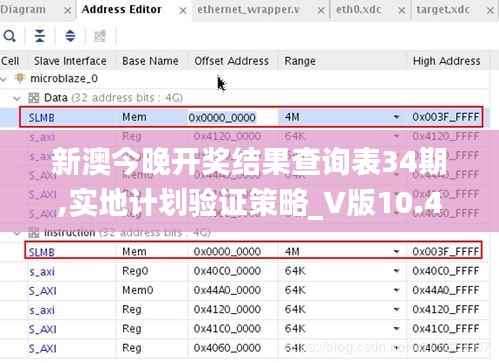This screenshot has height=363, width=499.
Task: Close the Diagram tab
Action: [68, 11]
